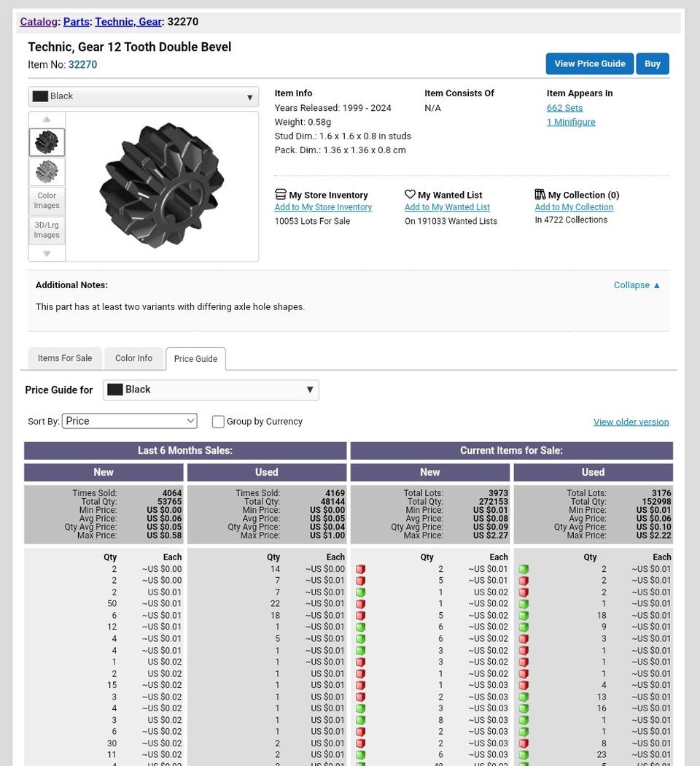Click red cube for Used for-sale qty 3
The height and width of the screenshot is (766, 700).
(x=524, y=638)
